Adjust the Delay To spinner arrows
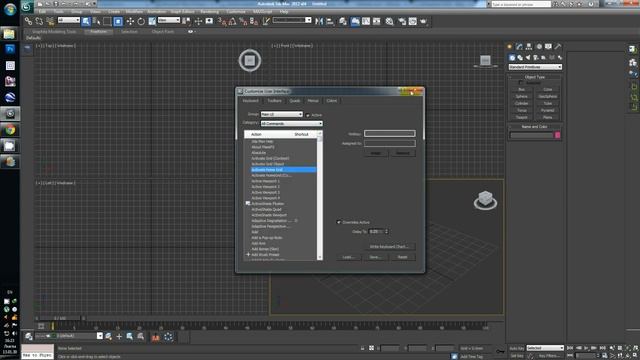 pyautogui.click(x=387, y=231)
